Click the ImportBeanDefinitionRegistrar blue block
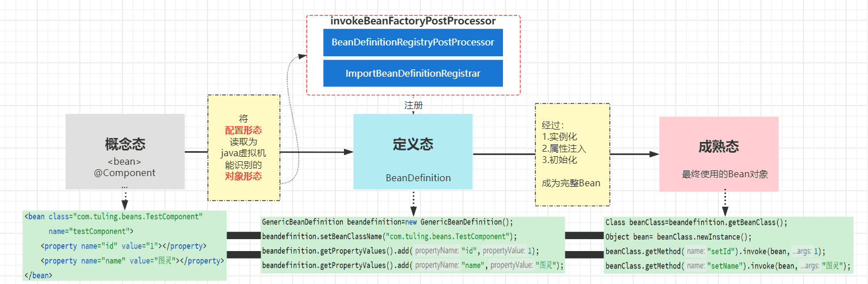 point(413,73)
